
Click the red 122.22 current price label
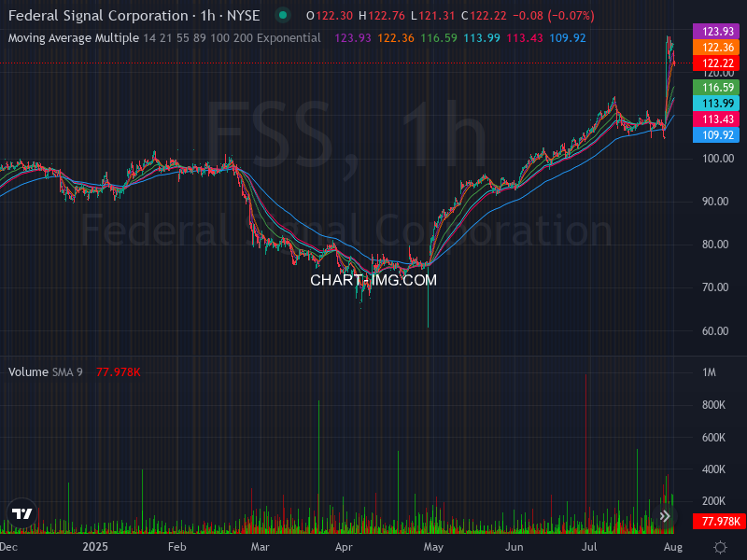pos(716,63)
